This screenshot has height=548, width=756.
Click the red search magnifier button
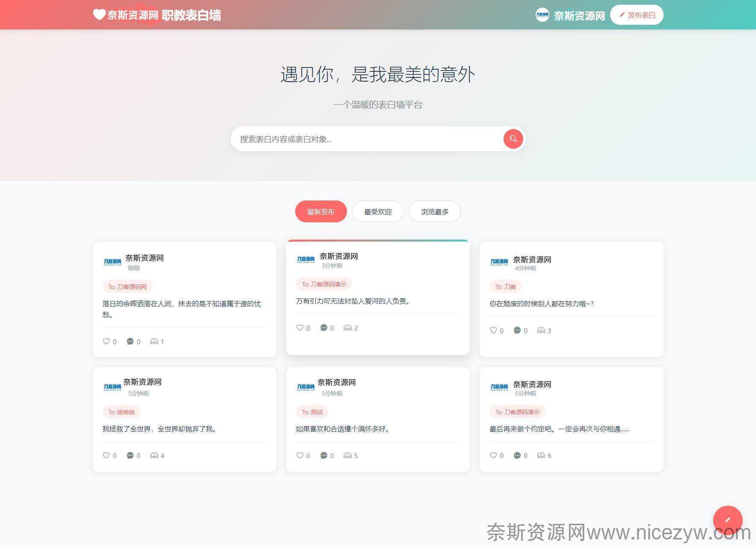coord(513,139)
